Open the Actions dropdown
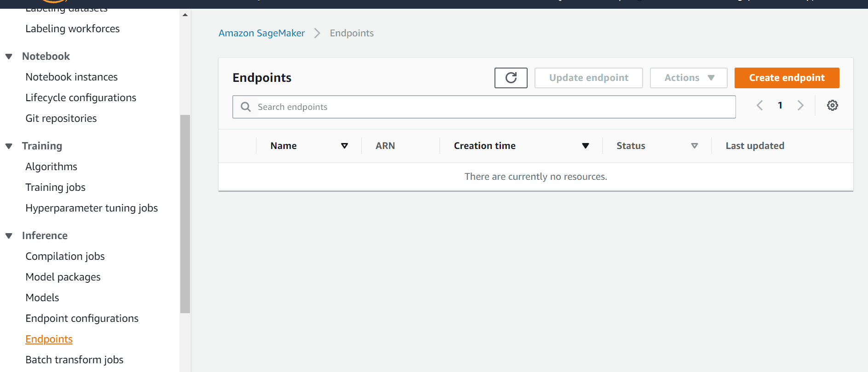 [688, 78]
